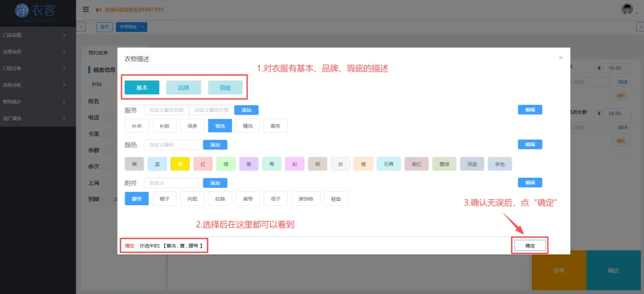Click 添加 in the 附件 row

tap(215, 182)
